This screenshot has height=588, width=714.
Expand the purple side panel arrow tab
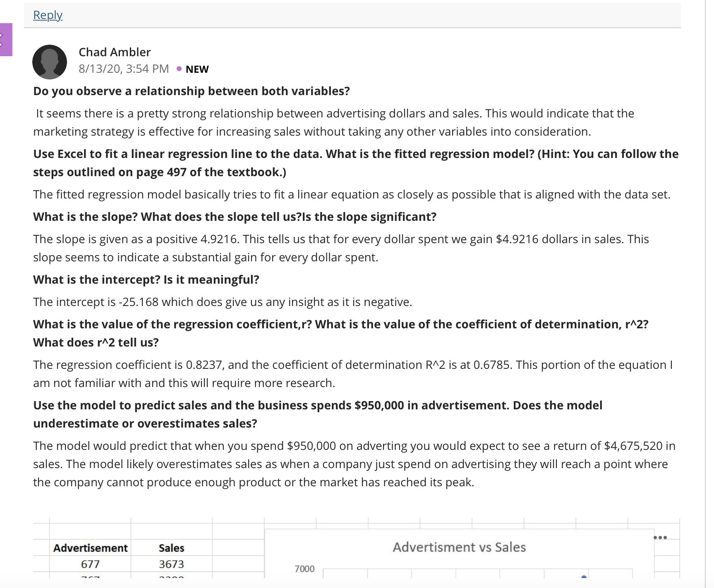pos(5,40)
